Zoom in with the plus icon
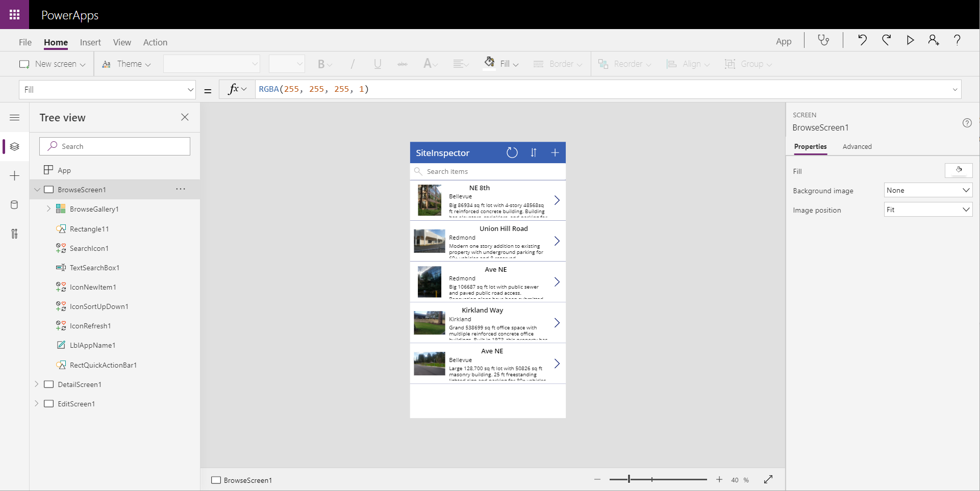This screenshot has height=491, width=980. pos(719,479)
